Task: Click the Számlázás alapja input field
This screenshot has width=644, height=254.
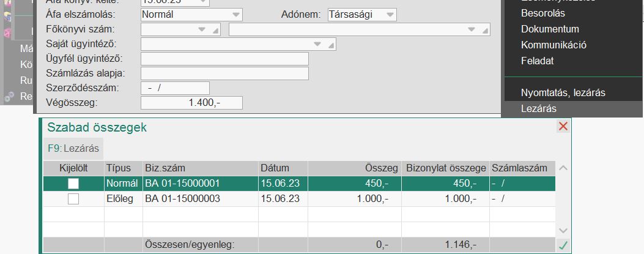Action: pos(224,73)
